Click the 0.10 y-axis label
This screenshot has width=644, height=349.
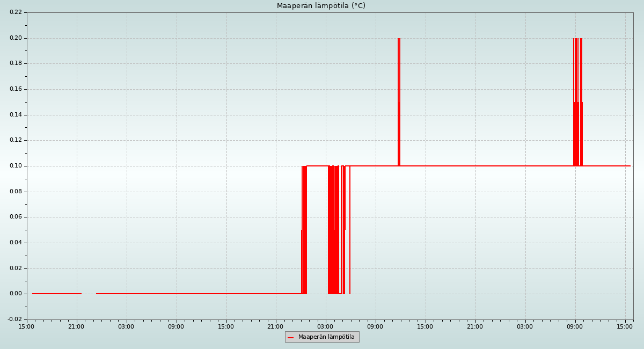tap(16, 166)
